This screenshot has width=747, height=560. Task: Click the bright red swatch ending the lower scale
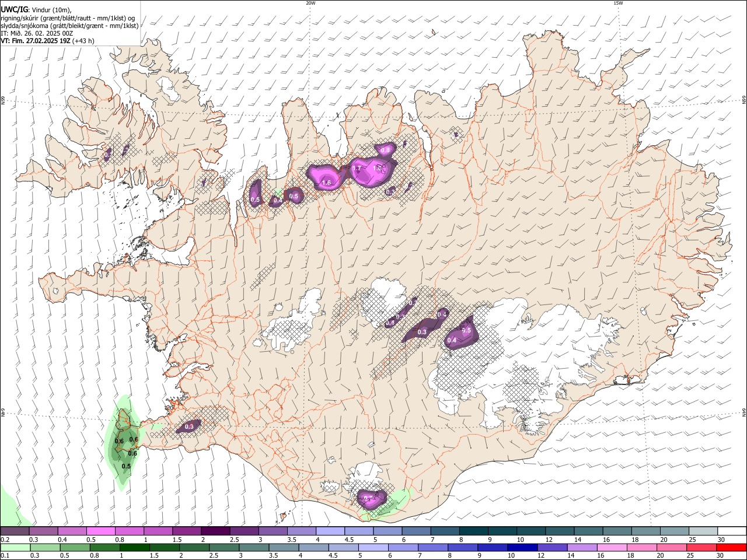(x=731, y=547)
